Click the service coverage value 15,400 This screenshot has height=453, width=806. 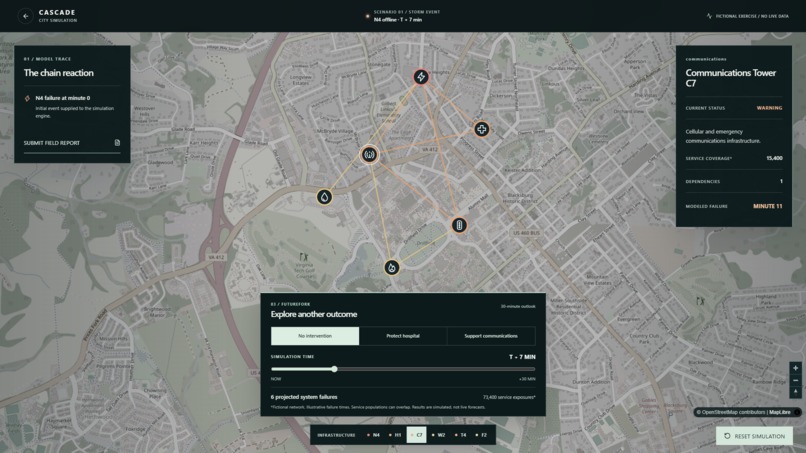pos(774,158)
